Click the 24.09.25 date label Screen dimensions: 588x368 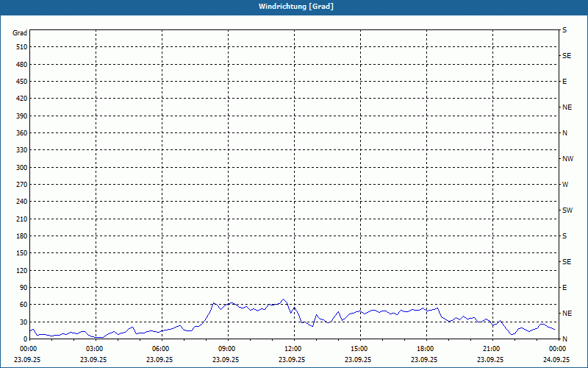click(556, 360)
